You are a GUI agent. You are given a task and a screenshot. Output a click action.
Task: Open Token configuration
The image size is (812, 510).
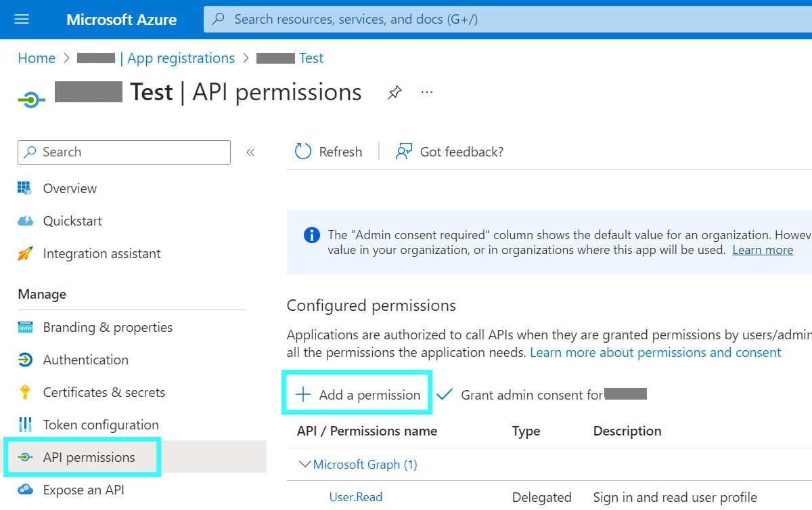pos(101,425)
